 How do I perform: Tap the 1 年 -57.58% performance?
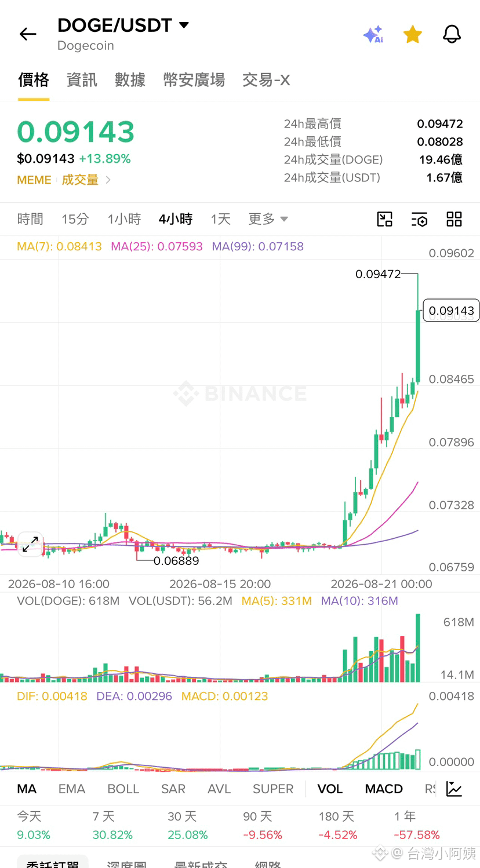pos(417,826)
